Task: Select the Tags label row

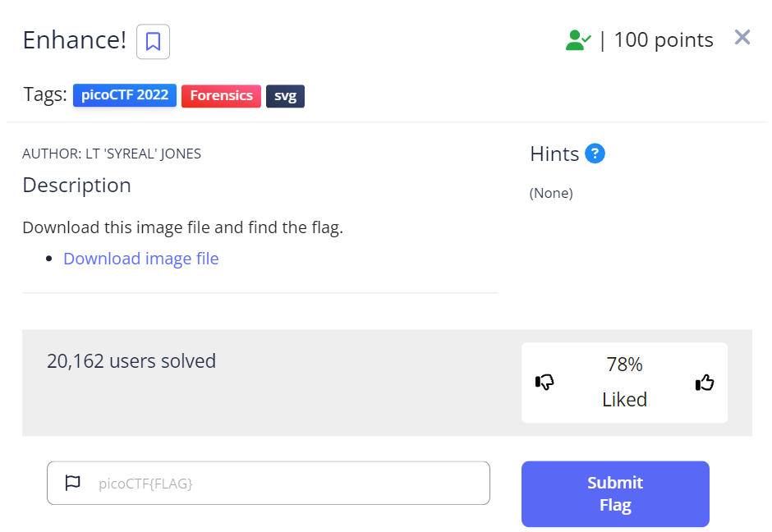Action: (x=45, y=94)
